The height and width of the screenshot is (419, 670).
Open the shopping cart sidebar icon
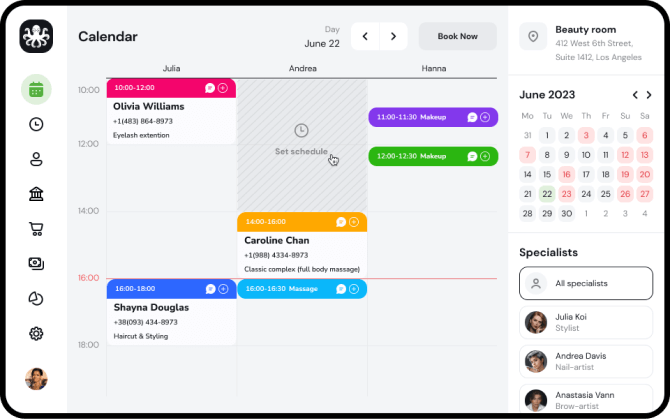(36, 229)
